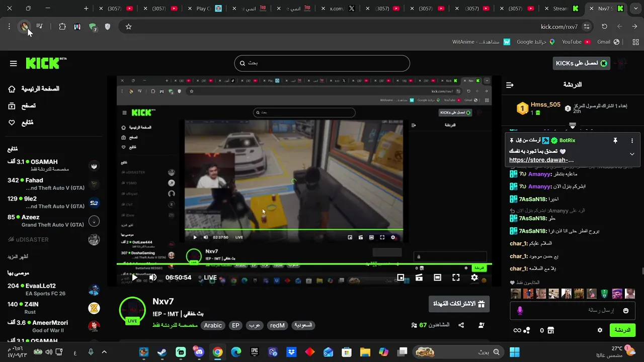Open the Nxv7 streamer avatar
The width and height of the screenshot is (644, 362).
point(132,309)
